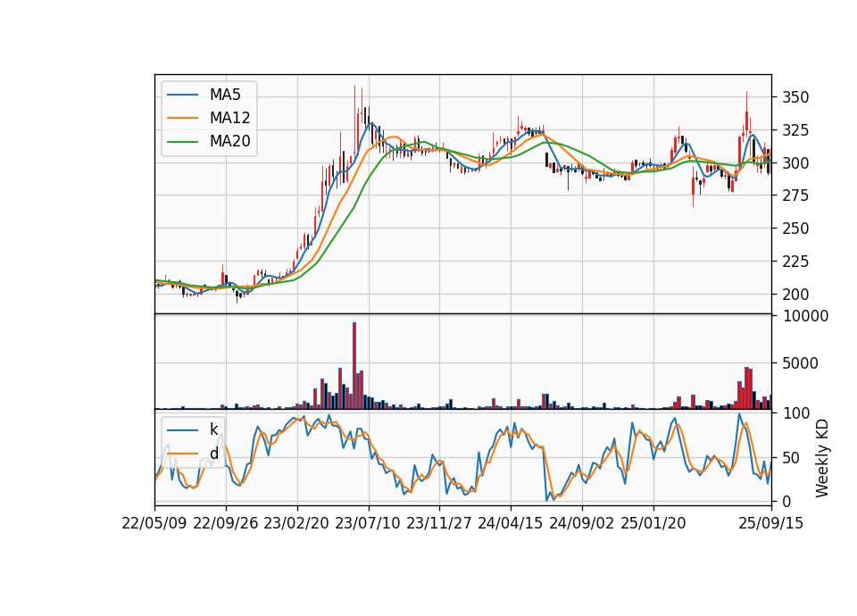Click the 23/07/10 date label
Screen dimensions: 857x616
click(x=368, y=523)
